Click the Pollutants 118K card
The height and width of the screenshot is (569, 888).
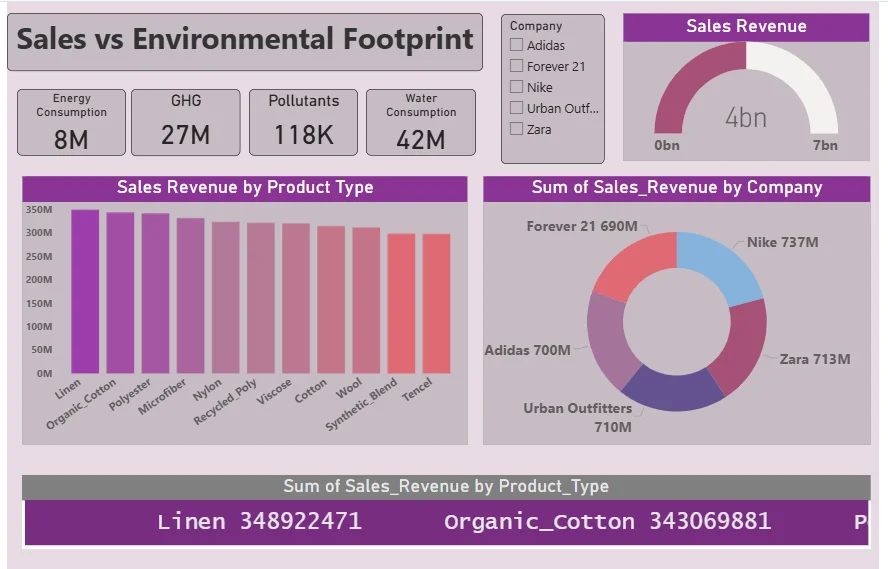pyautogui.click(x=303, y=122)
